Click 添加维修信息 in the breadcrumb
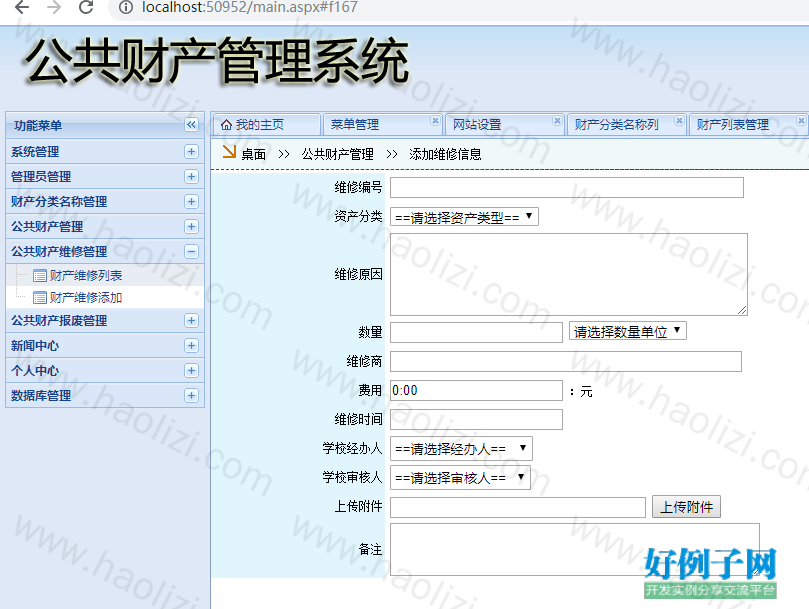The width and height of the screenshot is (809, 609). click(x=445, y=154)
